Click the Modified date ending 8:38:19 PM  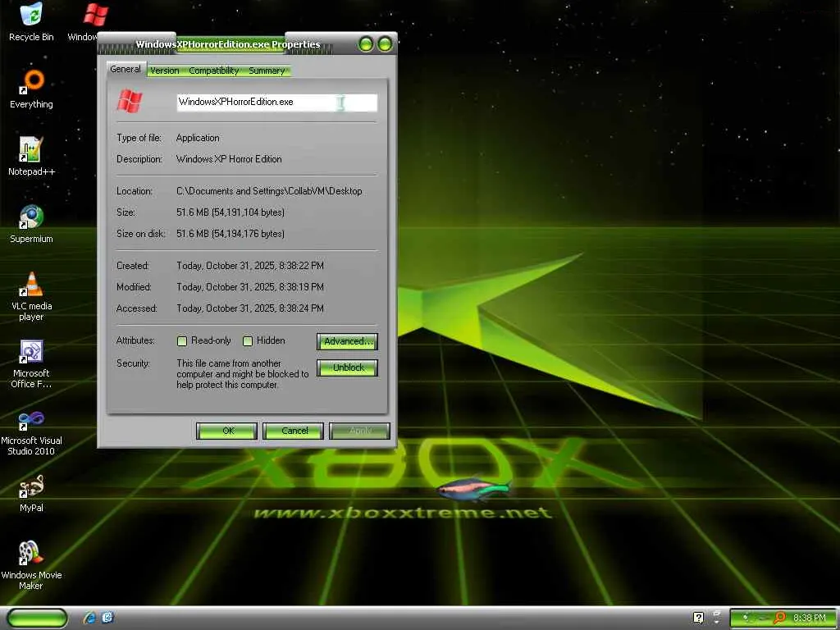click(x=250, y=287)
